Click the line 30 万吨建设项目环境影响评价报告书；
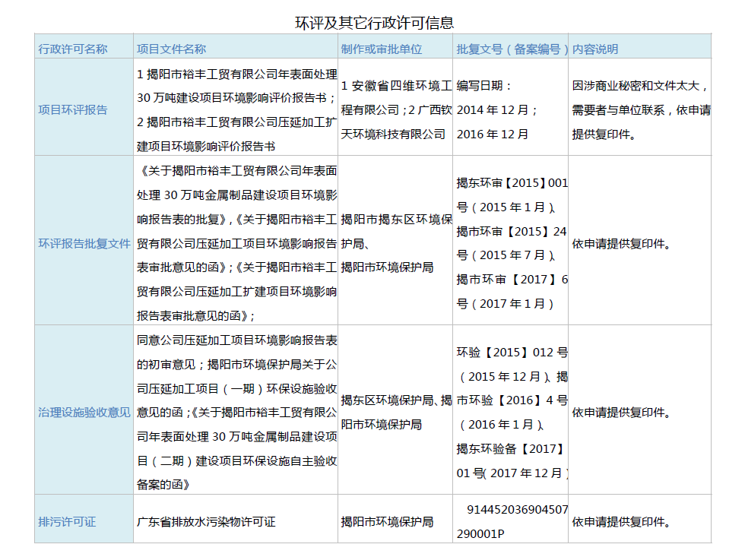This screenshot has width=745, height=560. 237,98
